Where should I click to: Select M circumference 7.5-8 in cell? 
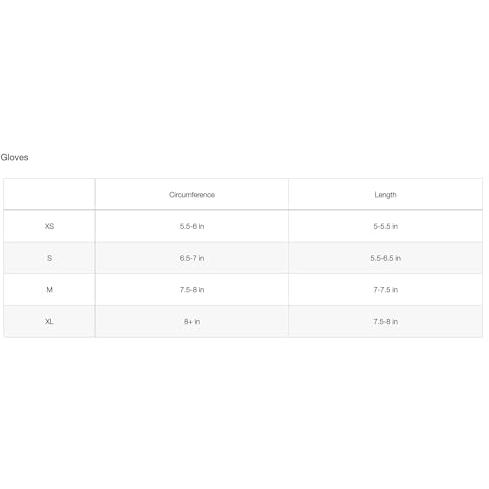(x=192, y=289)
